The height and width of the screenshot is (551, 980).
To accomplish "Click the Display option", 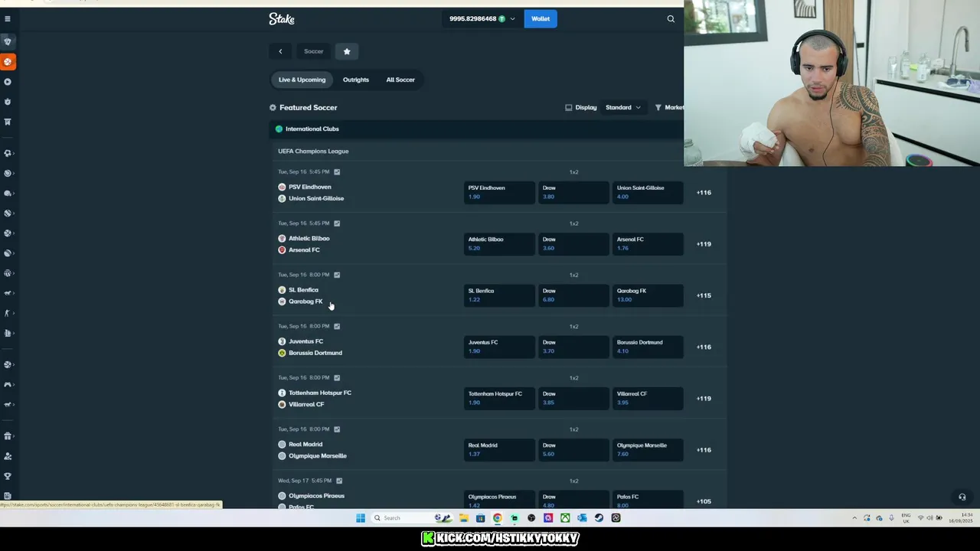I will [581, 108].
